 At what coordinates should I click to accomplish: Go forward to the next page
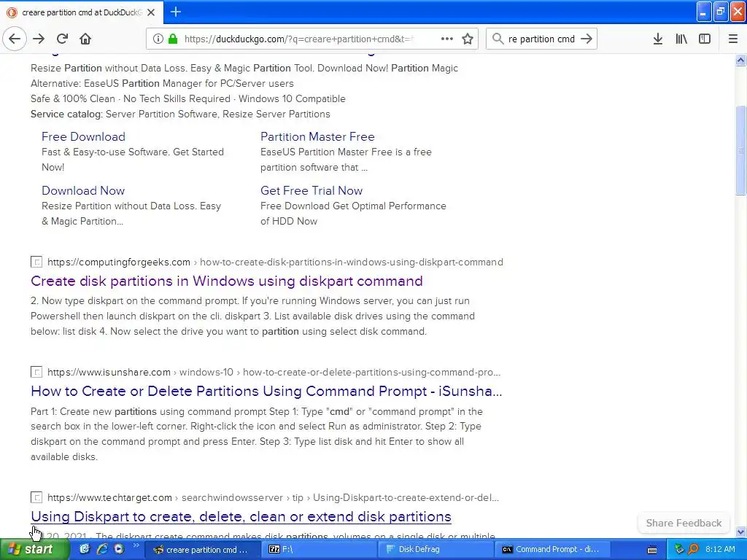(39, 39)
